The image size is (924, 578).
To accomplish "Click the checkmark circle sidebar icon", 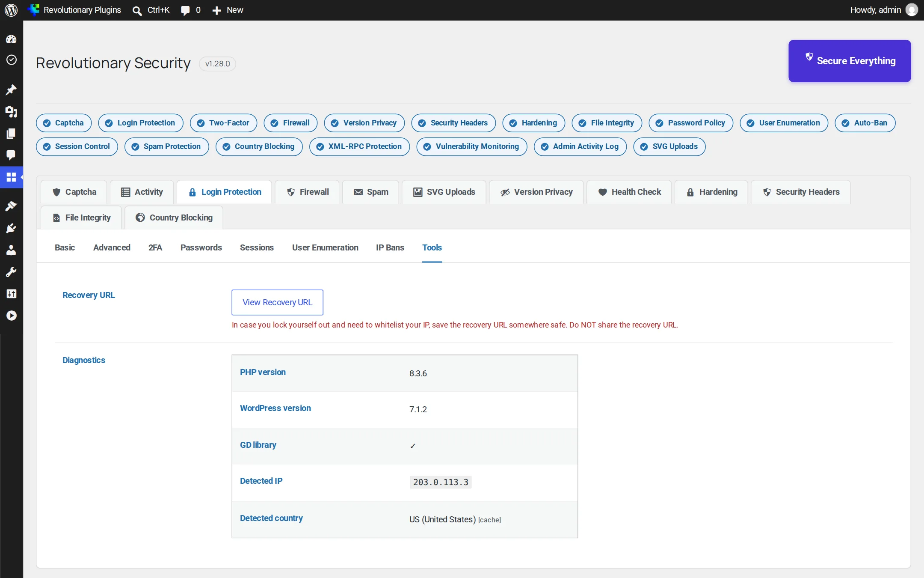I will point(11,60).
